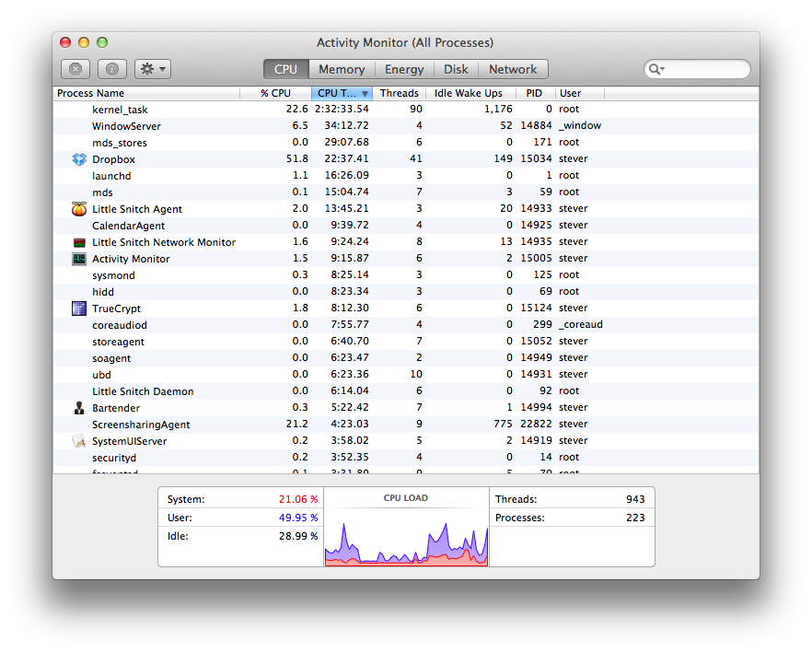Select the mds_stores process row
Screen dimensions: 812x652
[x=406, y=143]
